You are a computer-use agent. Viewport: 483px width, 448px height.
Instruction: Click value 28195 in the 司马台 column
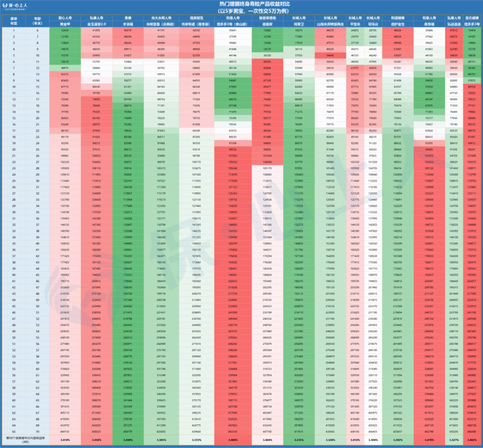coord(373,30)
